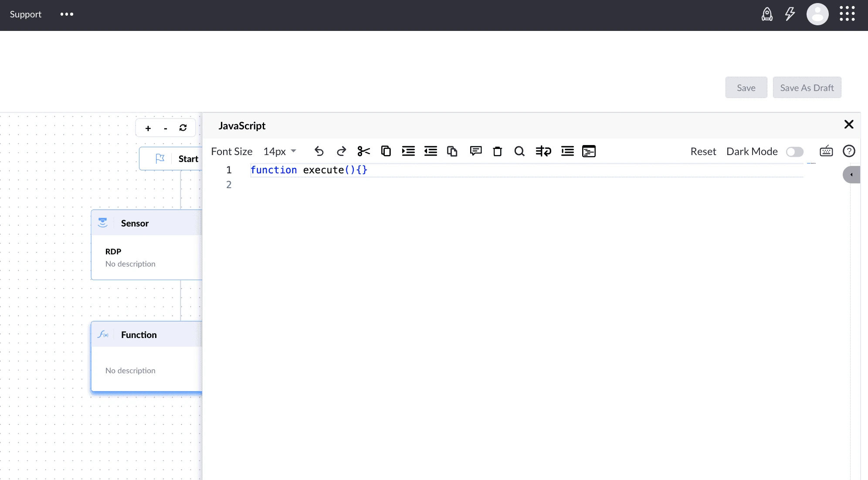Click the Sensor node icon
The width and height of the screenshot is (868, 480).
(103, 223)
